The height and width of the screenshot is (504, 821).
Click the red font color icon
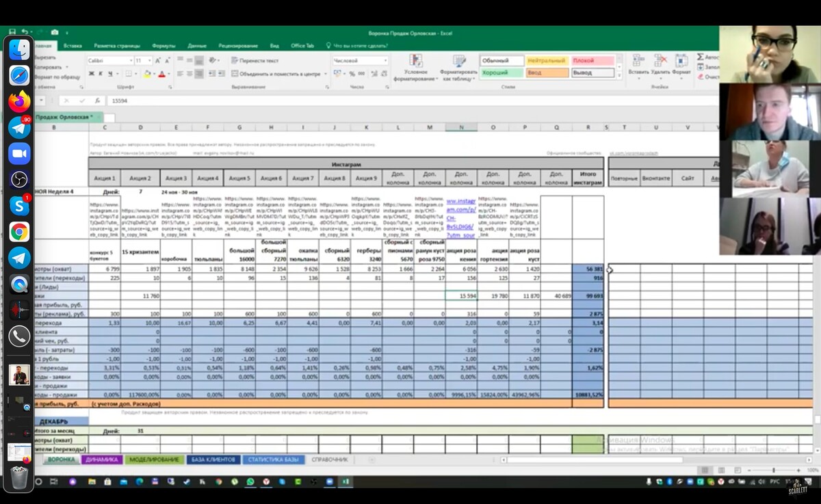(x=162, y=74)
